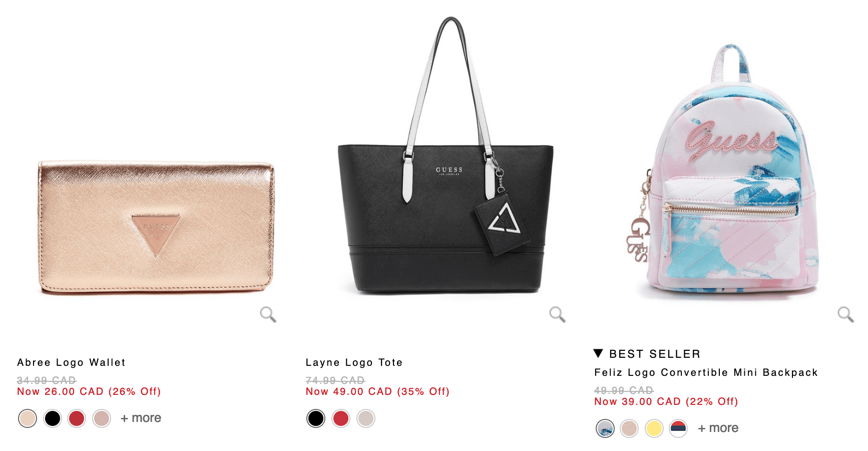Viewport: 868px width, 451px height.
Task: Choose black swatch for Abree Logo Wallet
Action: click(x=53, y=418)
